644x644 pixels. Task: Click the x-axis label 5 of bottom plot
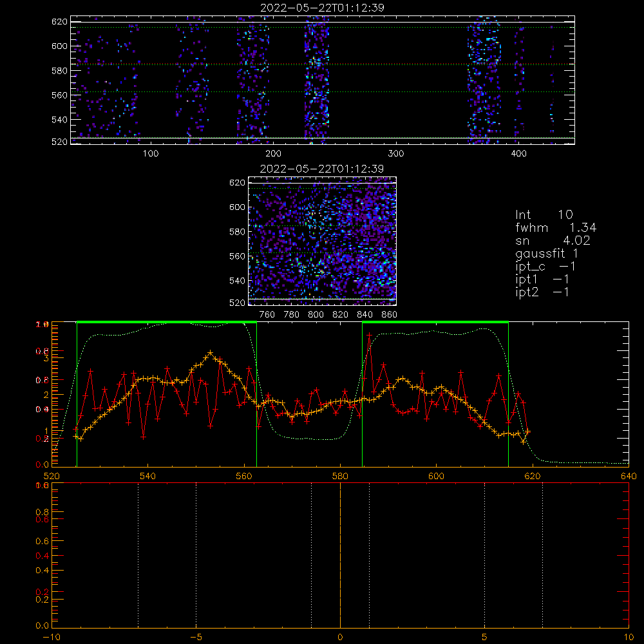485,638
